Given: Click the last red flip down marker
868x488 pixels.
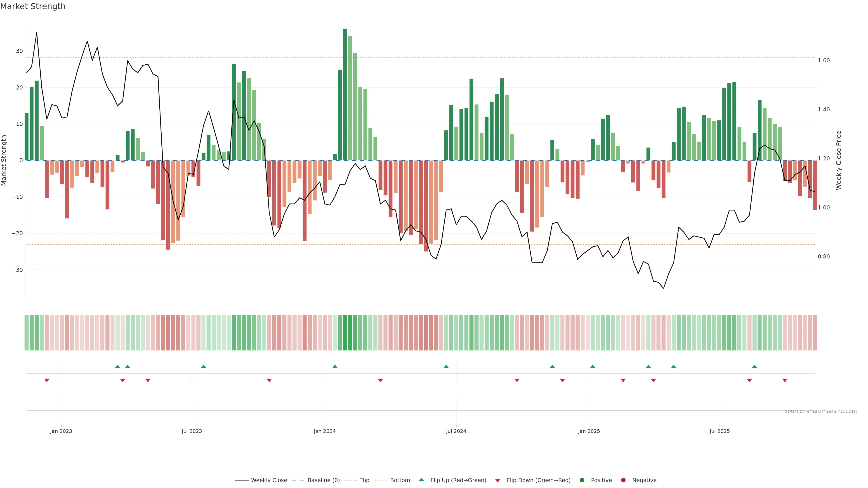Looking at the screenshot, I should coord(785,380).
